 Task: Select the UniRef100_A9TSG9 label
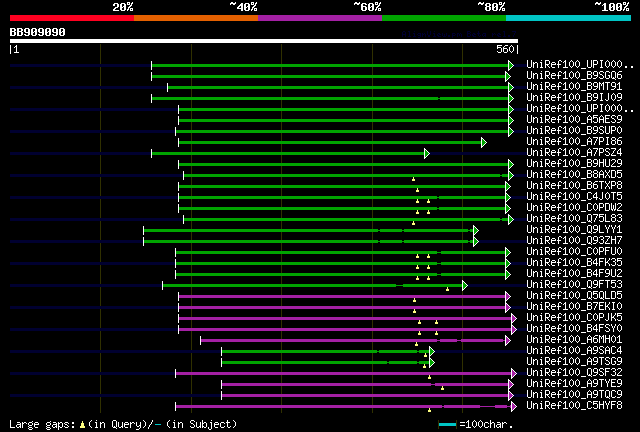tap(574, 362)
